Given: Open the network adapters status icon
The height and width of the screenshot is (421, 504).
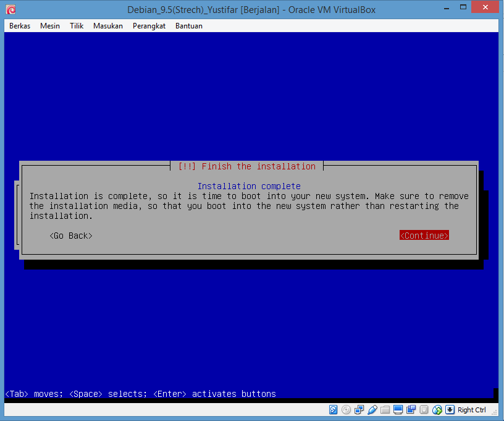Looking at the screenshot, I should coord(359,410).
